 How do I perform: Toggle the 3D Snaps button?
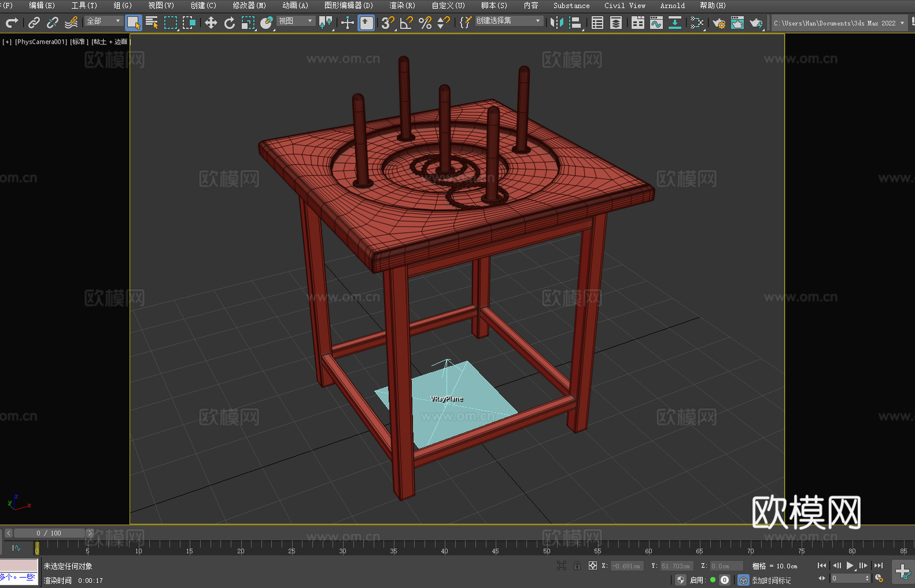click(x=387, y=23)
